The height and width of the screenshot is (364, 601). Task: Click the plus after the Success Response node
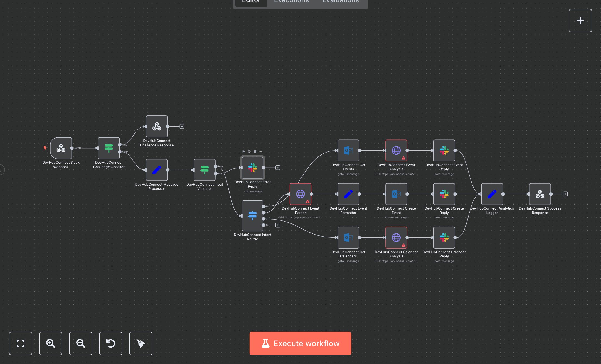pos(565,194)
